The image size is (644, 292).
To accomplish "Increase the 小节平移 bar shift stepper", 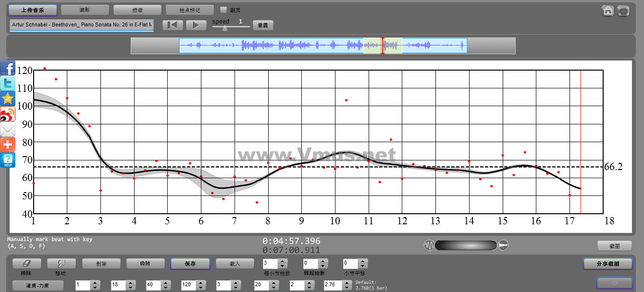I will (362, 261).
